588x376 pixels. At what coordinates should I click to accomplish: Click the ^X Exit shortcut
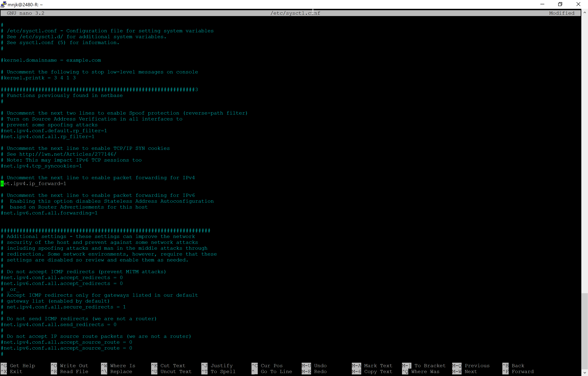tap(12, 371)
